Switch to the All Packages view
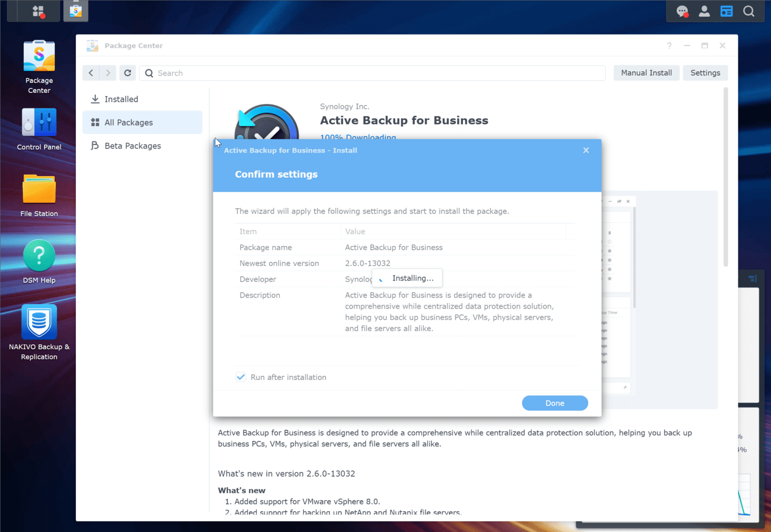This screenshot has width=771, height=532. tap(128, 122)
